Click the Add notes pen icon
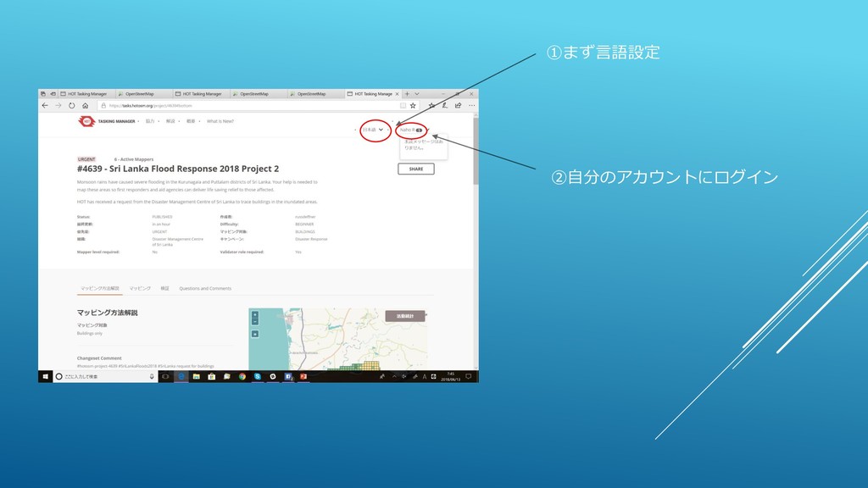The width and height of the screenshot is (868, 488). pyautogui.click(x=444, y=105)
